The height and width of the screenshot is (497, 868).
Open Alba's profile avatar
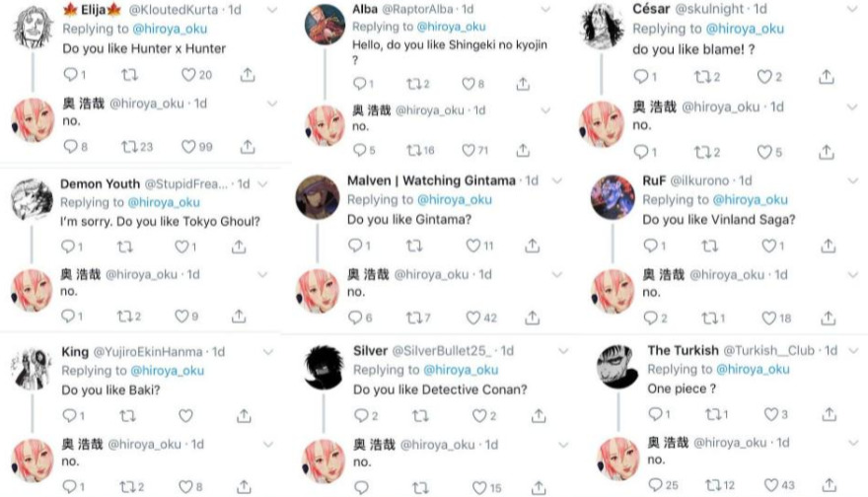[325, 25]
